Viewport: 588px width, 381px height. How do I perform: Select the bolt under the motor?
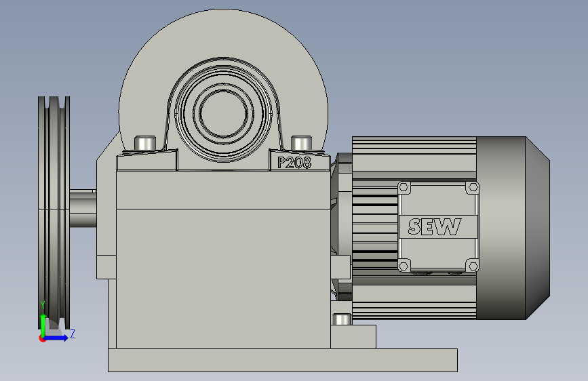[x=342, y=319]
